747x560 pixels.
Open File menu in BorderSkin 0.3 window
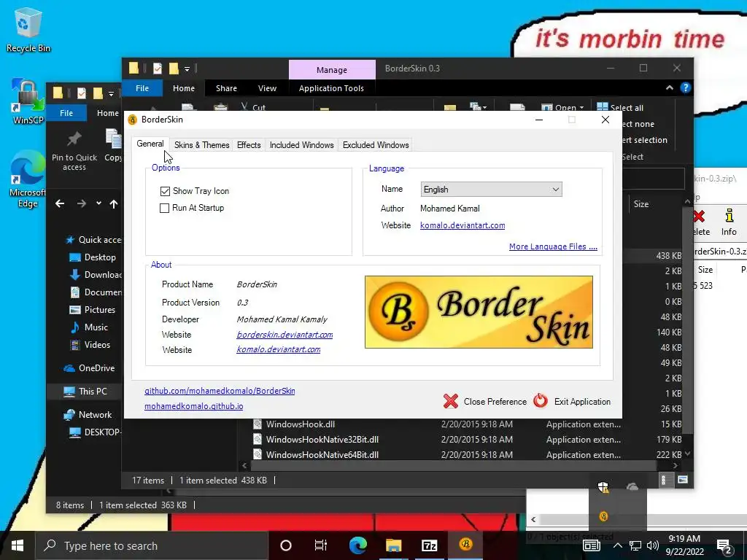(142, 88)
